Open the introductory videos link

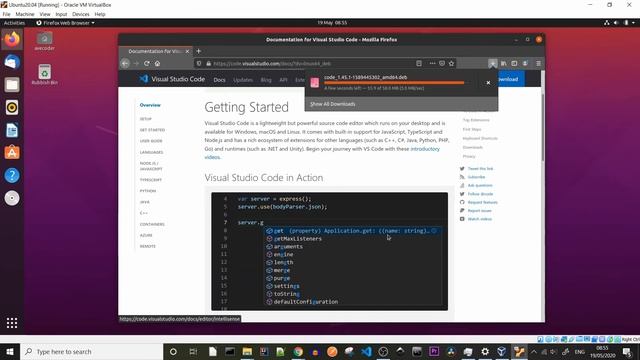[x=425, y=149]
